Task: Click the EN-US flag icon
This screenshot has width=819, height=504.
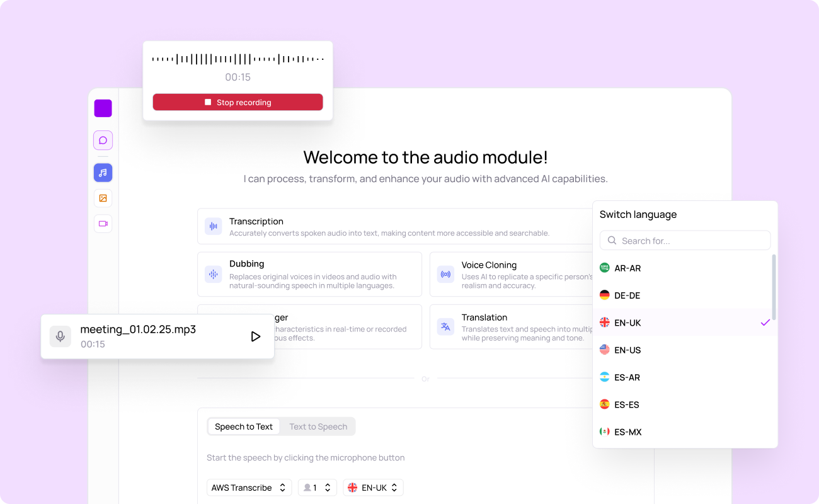Action: point(605,350)
